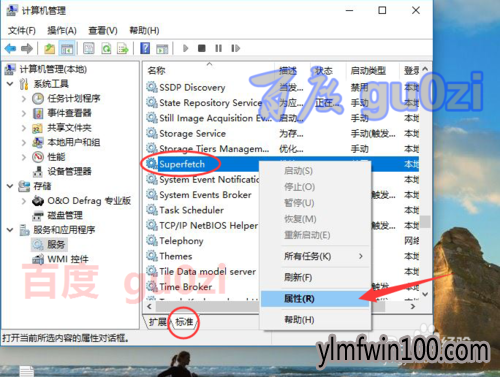Screen dimensions: 500x377
Task: Sort by the 描述 column header
Action: coord(288,71)
